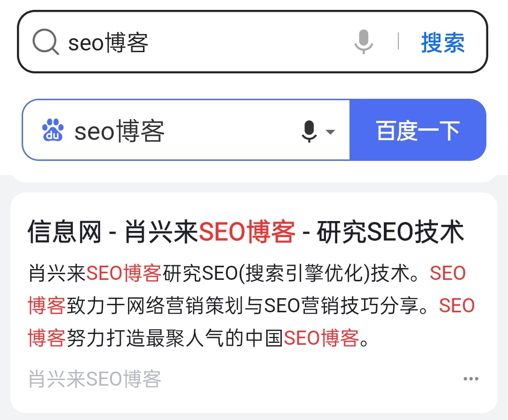Click the magnifier icon in top search bar

click(x=46, y=42)
